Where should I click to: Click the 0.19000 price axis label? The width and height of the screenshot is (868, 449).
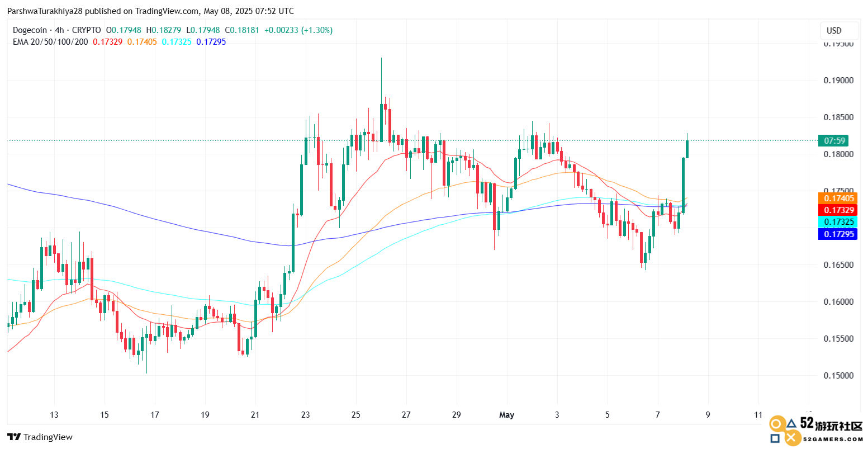[838, 81]
